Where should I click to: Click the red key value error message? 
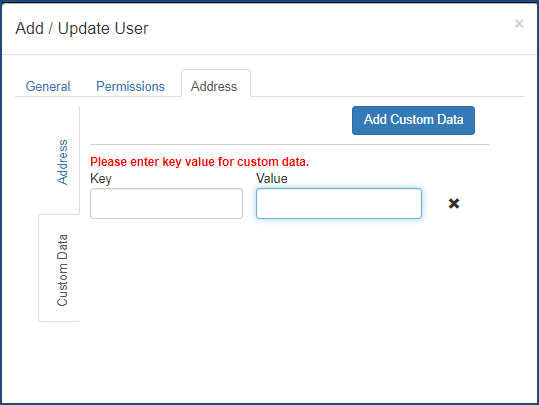point(199,162)
